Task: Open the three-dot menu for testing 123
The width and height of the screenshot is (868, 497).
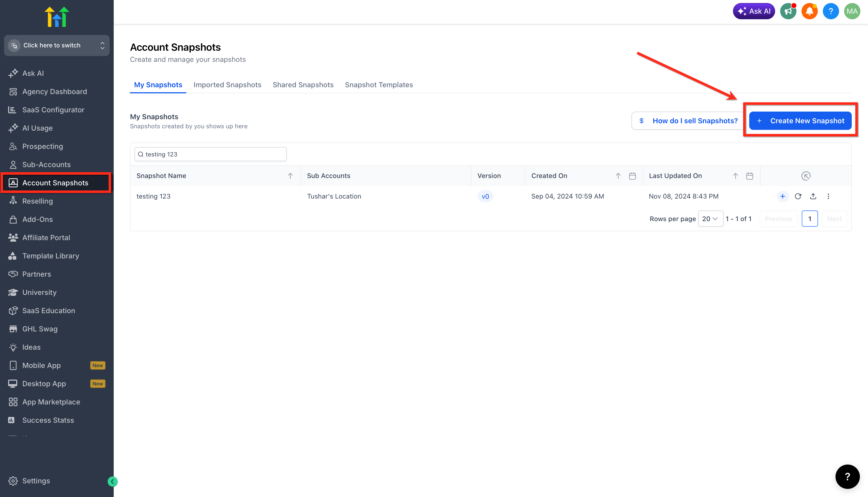Action: tap(828, 196)
